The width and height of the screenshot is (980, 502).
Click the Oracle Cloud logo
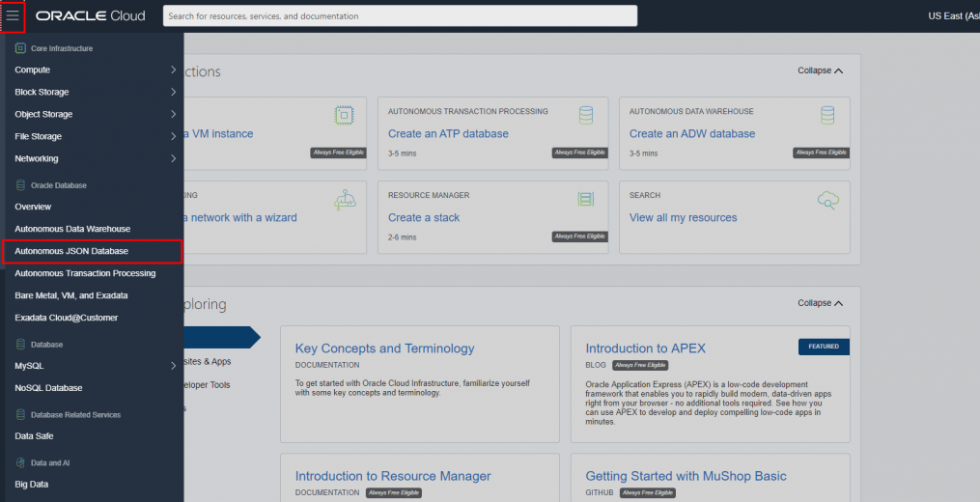[91, 15]
